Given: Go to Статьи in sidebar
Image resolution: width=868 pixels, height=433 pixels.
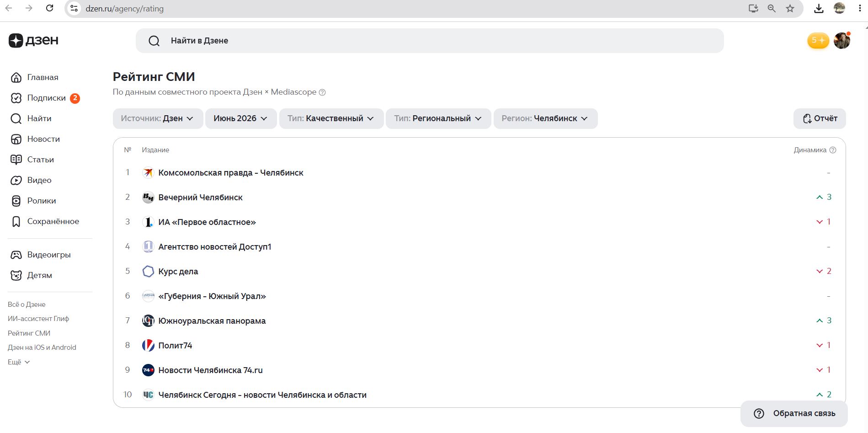Looking at the screenshot, I should click(x=41, y=160).
